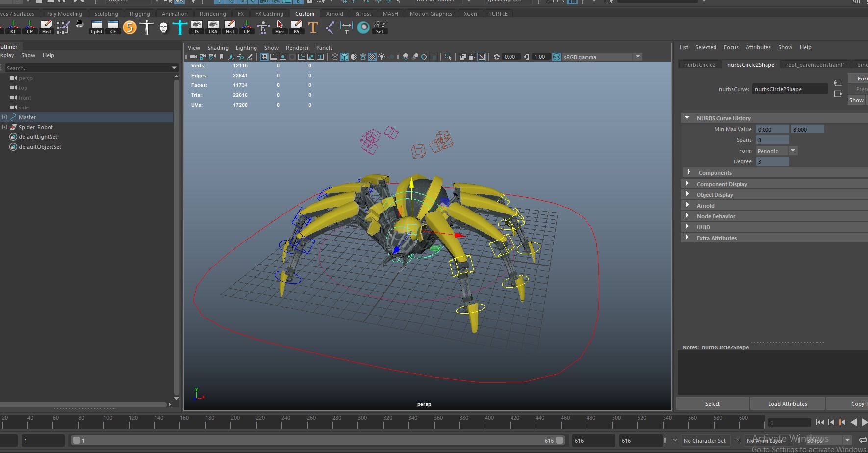Open the Outliner search options dropdown arrow
This screenshot has width=868, height=453.
174,68
